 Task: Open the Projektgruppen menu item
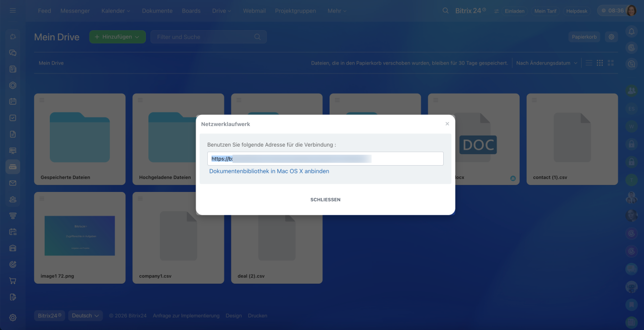point(296,11)
